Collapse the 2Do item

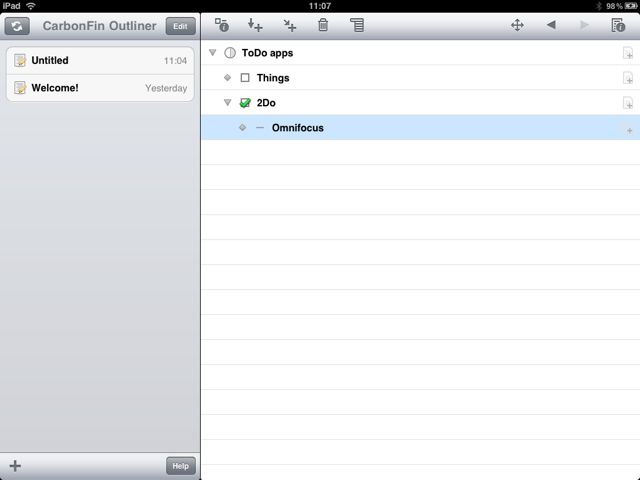tap(227, 102)
